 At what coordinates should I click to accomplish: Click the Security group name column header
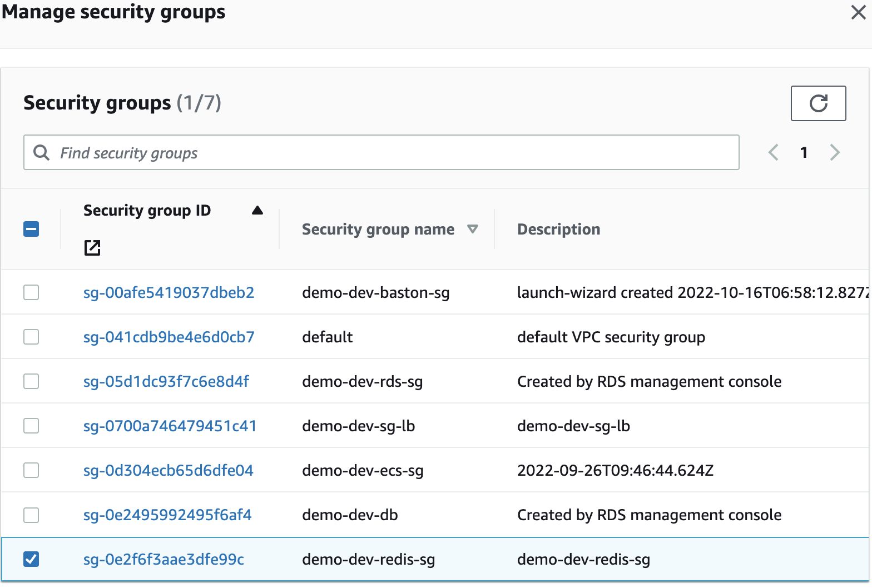378,230
